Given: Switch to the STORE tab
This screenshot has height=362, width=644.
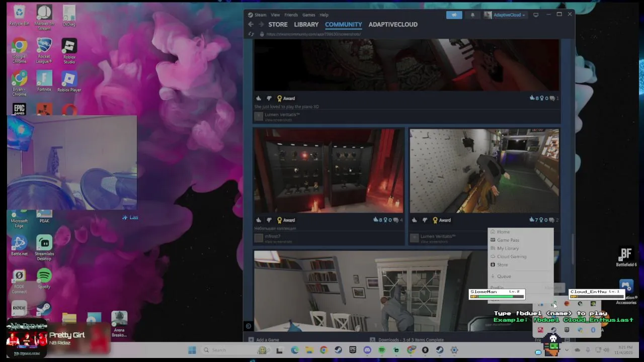Looking at the screenshot, I should [278, 24].
